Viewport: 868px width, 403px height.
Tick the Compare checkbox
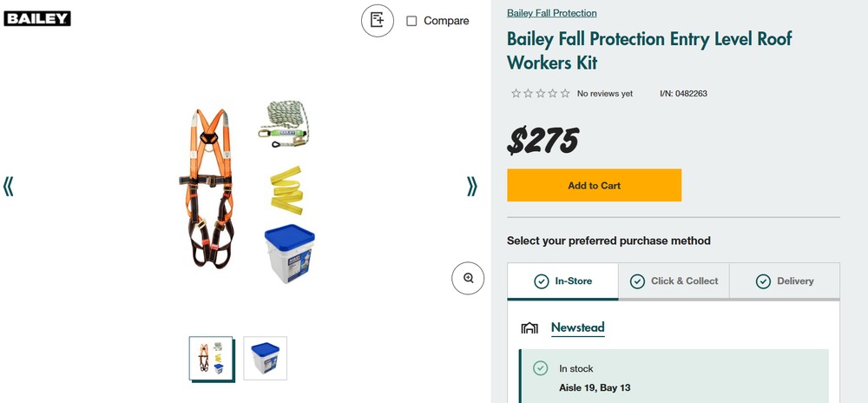click(411, 21)
